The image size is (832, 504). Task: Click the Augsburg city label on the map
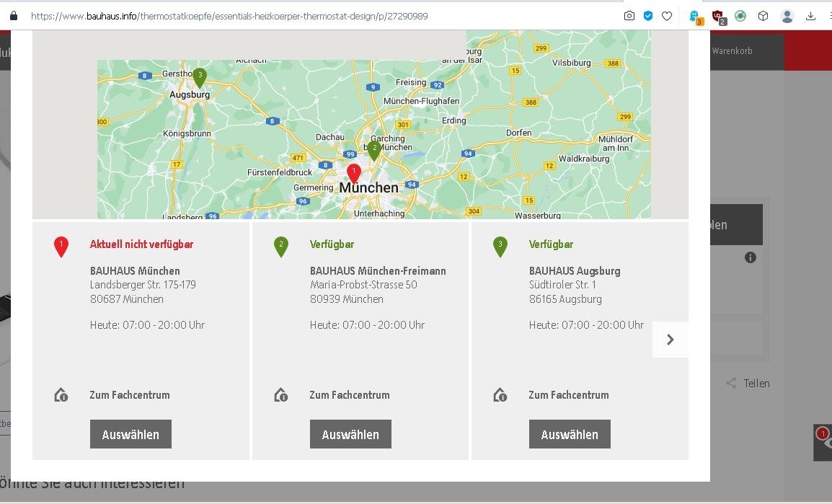coord(190,94)
